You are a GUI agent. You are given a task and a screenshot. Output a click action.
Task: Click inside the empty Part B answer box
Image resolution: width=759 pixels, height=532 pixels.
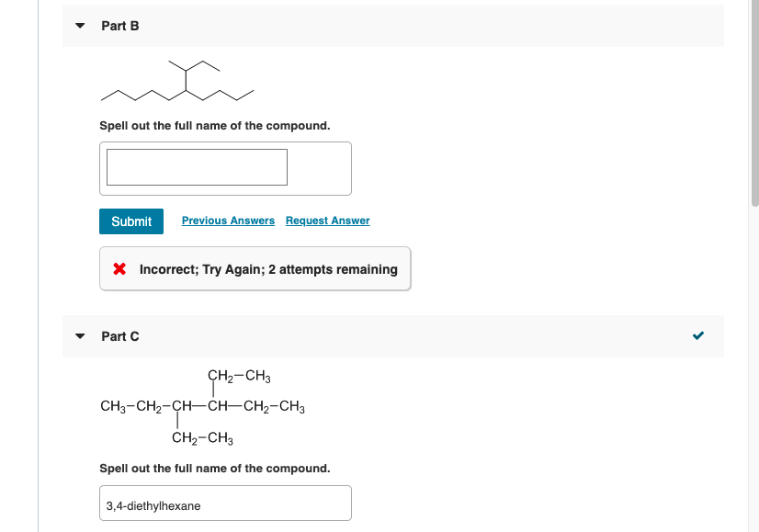point(197,166)
